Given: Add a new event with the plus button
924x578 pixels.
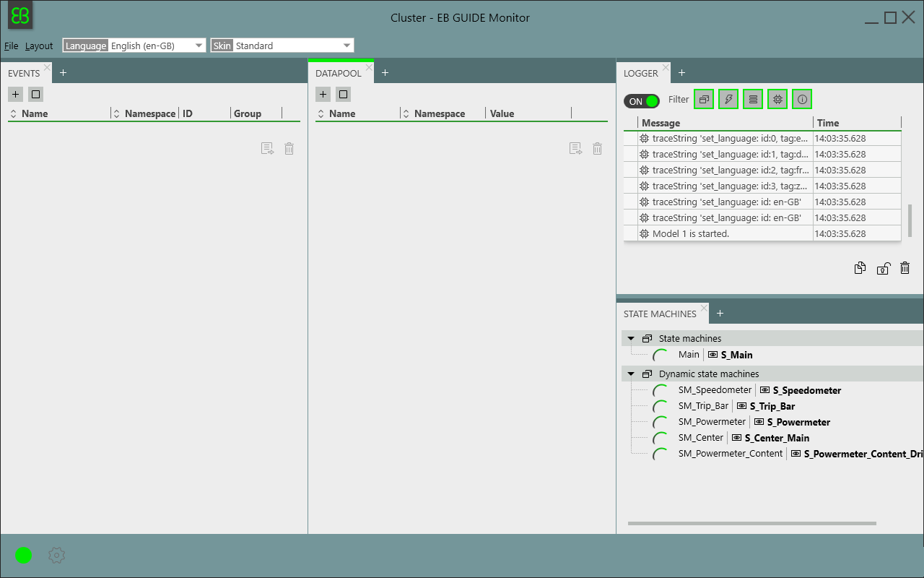Looking at the screenshot, I should (x=16, y=94).
